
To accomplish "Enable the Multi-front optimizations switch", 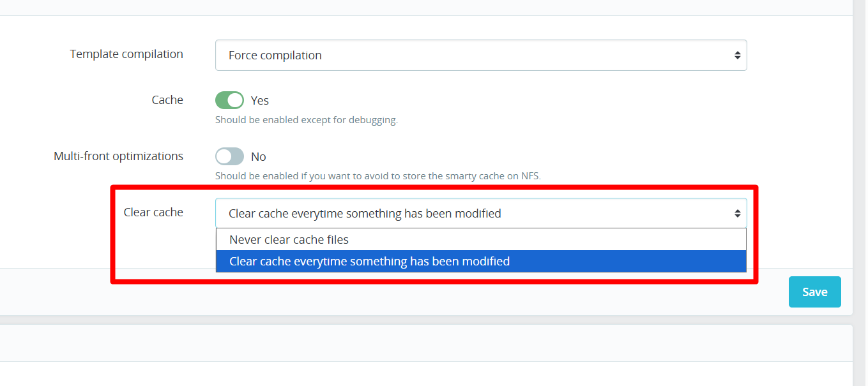I will tap(229, 156).
